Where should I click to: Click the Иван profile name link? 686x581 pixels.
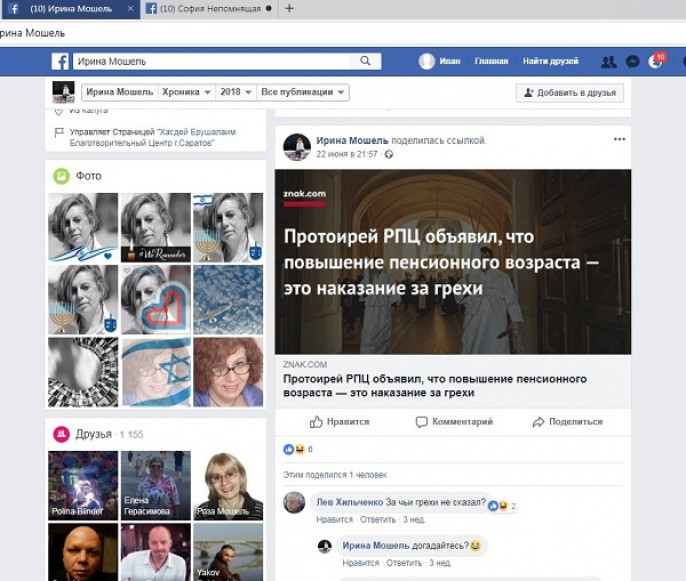coord(450,61)
